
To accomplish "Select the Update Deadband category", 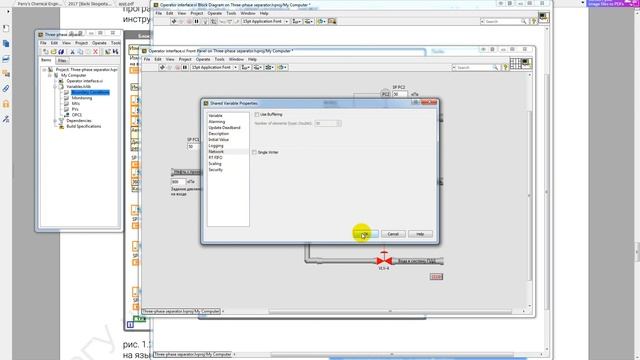I will pos(224,128).
